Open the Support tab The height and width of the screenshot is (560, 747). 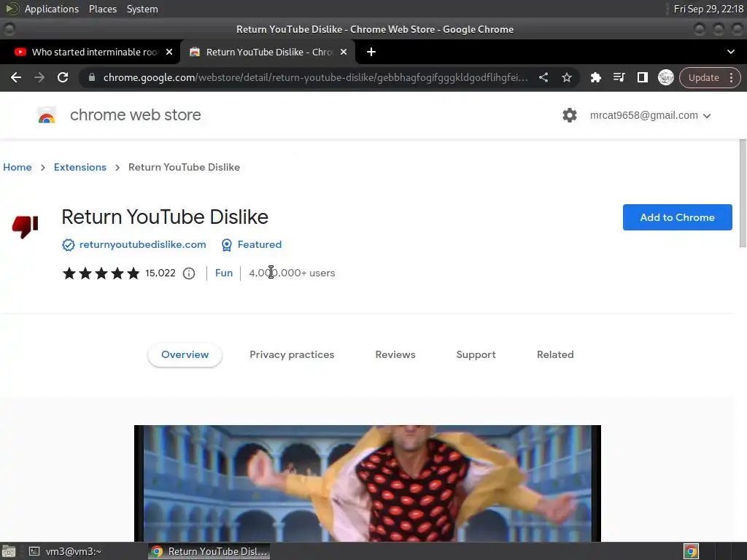coord(476,355)
